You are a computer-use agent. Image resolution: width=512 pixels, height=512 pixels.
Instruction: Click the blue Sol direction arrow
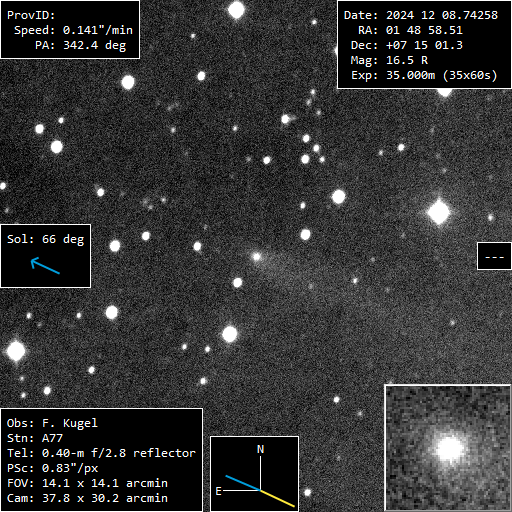(x=45, y=266)
